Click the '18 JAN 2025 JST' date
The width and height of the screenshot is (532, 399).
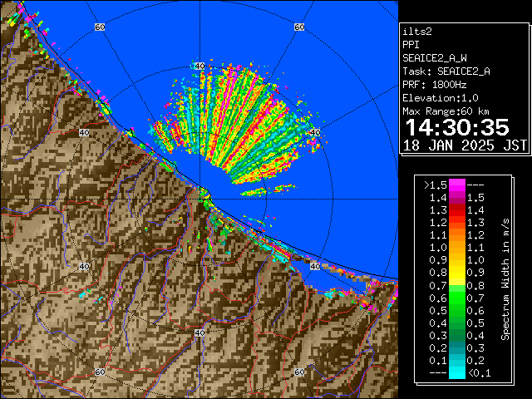(465, 145)
